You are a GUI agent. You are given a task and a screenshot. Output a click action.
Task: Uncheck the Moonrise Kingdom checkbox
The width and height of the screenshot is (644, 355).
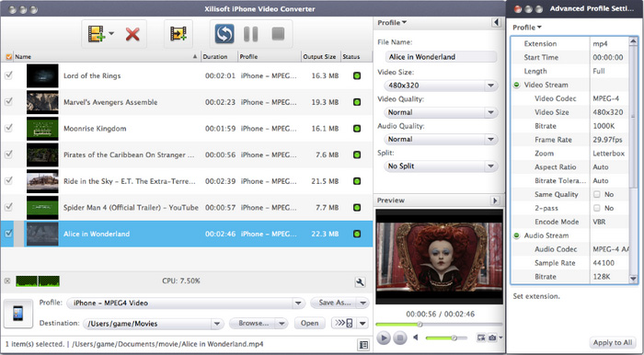8,128
